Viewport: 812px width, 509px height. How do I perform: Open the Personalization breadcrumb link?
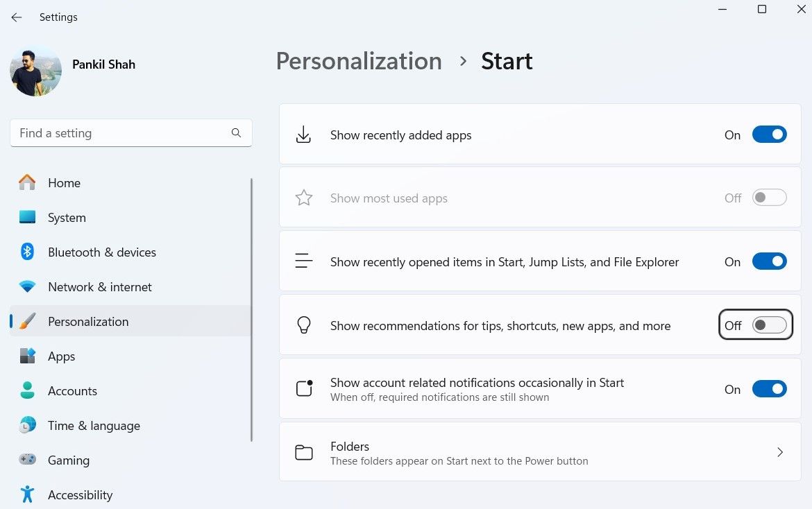coord(358,61)
